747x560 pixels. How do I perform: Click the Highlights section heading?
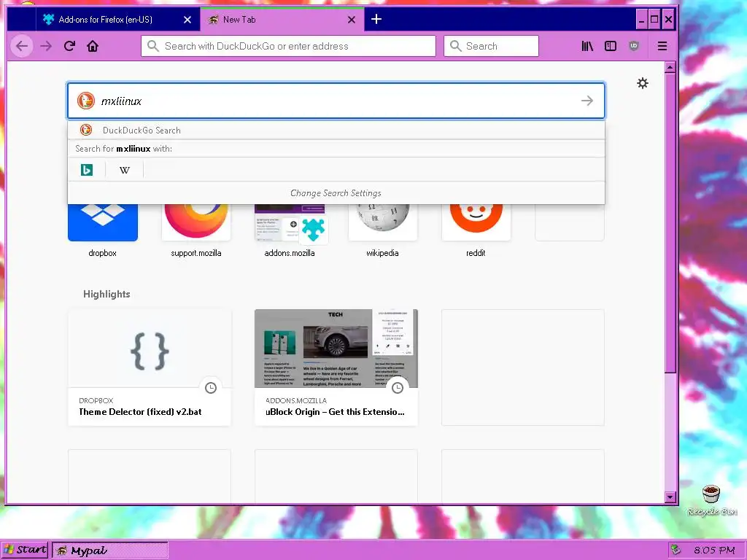tap(107, 294)
